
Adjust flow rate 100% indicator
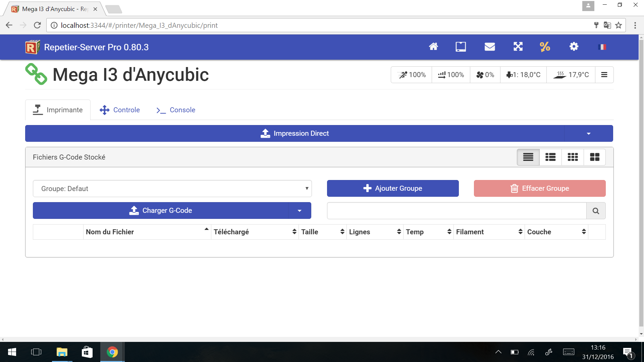451,75
